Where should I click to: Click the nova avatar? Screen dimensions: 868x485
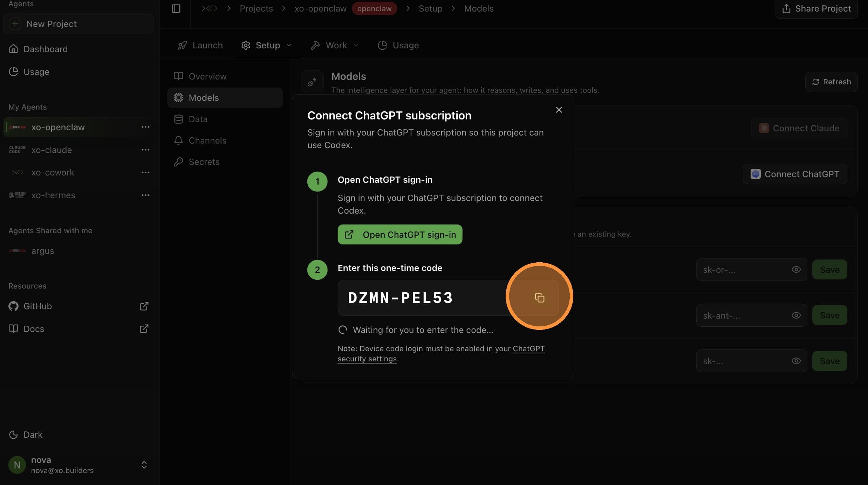17,465
